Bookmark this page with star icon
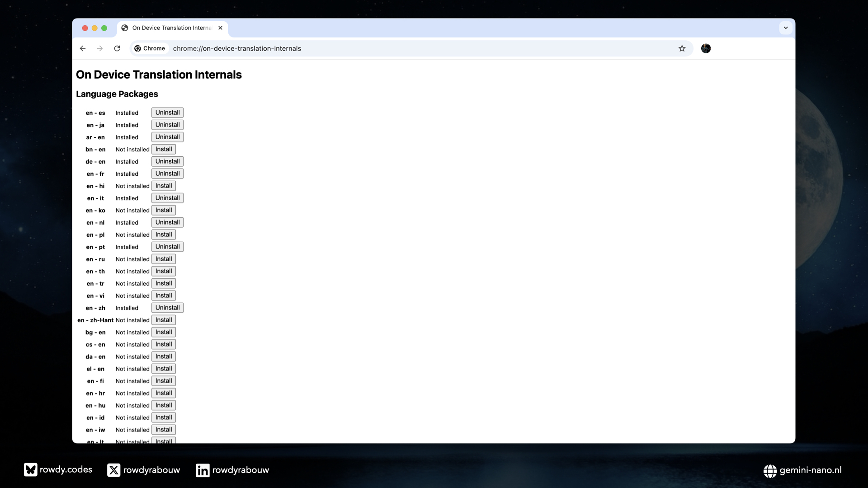Image resolution: width=868 pixels, height=488 pixels. (x=682, y=48)
